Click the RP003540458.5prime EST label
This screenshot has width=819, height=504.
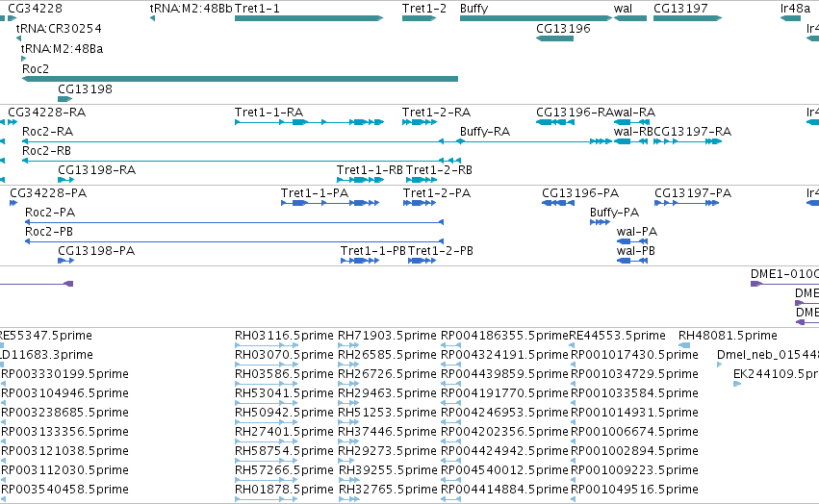tap(64, 490)
